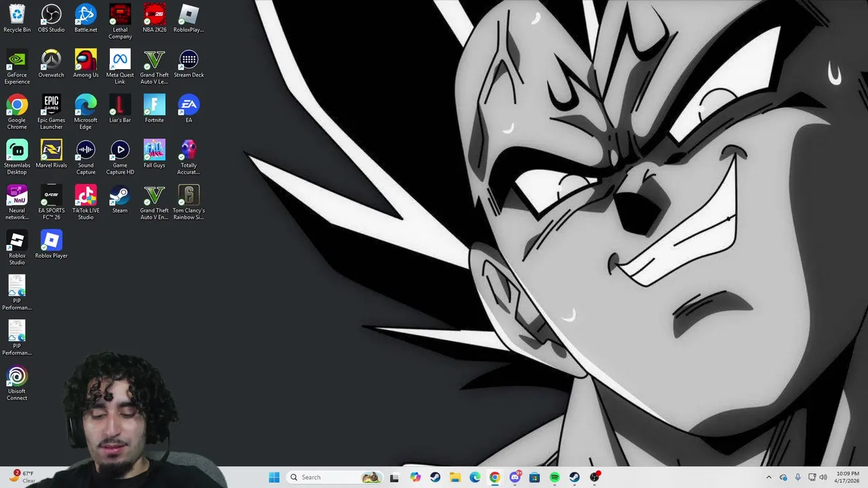Select the Among Us desktop icon
This screenshot has height=488, width=868.
coord(85,64)
